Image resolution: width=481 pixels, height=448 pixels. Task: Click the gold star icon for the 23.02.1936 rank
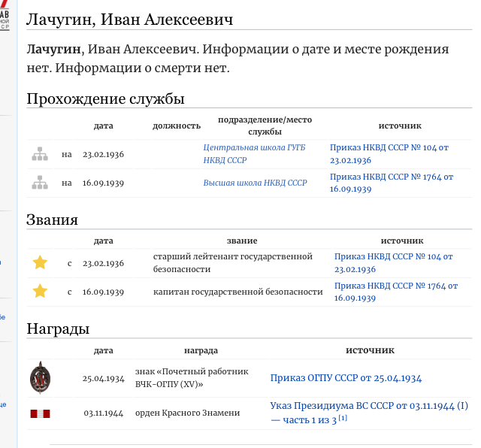coord(40,262)
